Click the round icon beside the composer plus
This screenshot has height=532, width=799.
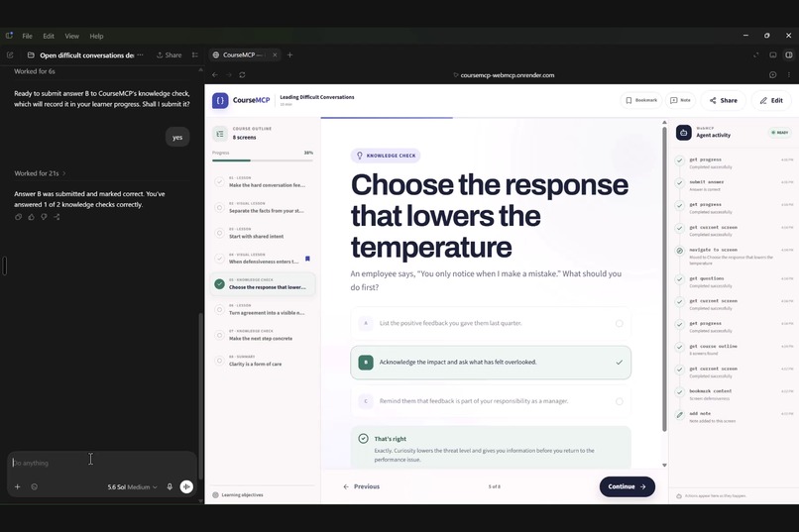click(x=34, y=486)
